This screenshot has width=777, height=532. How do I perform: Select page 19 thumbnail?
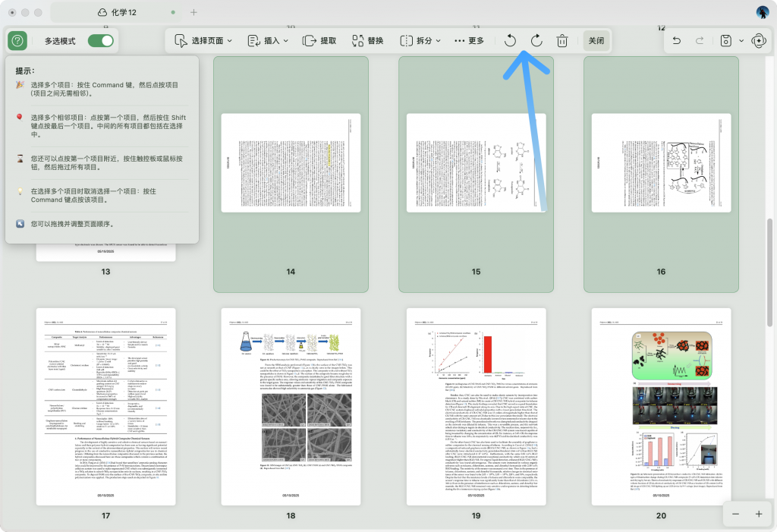coord(477,407)
